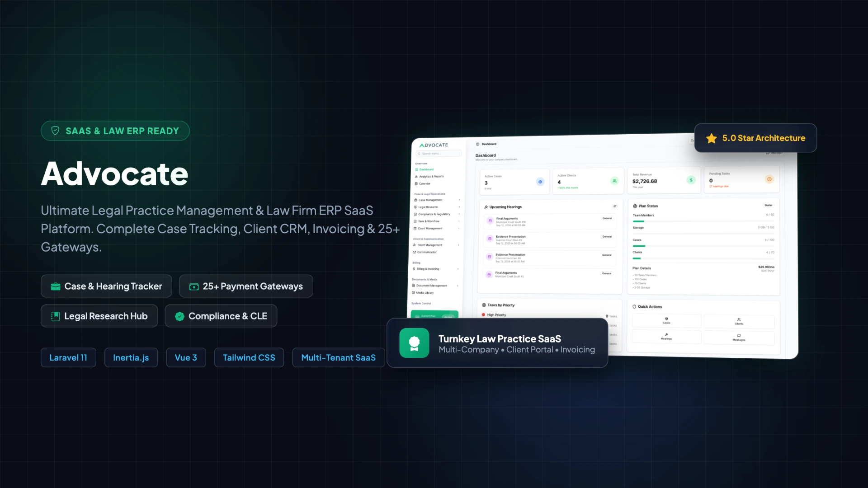
Task: Click the 27 hearings due text
Action: 719,186
